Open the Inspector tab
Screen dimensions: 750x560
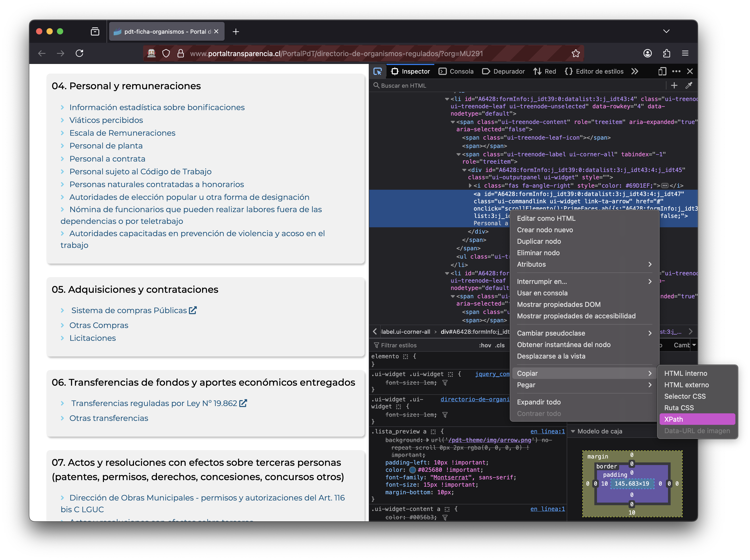tap(410, 72)
